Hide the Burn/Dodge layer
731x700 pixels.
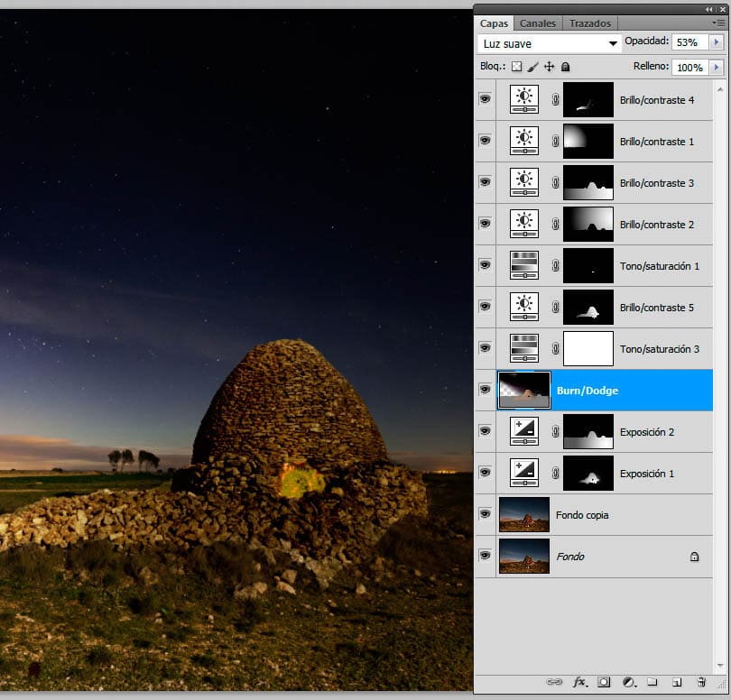(485, 390)
